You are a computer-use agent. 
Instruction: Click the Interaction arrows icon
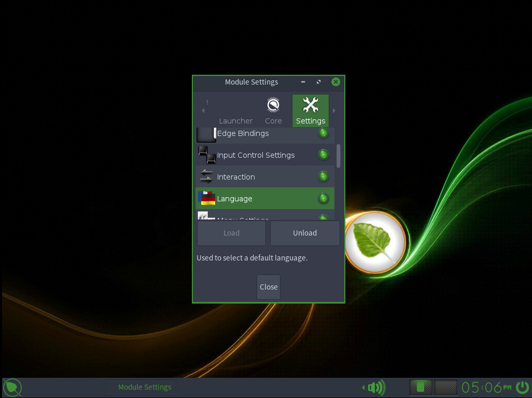tap(206, 177)
